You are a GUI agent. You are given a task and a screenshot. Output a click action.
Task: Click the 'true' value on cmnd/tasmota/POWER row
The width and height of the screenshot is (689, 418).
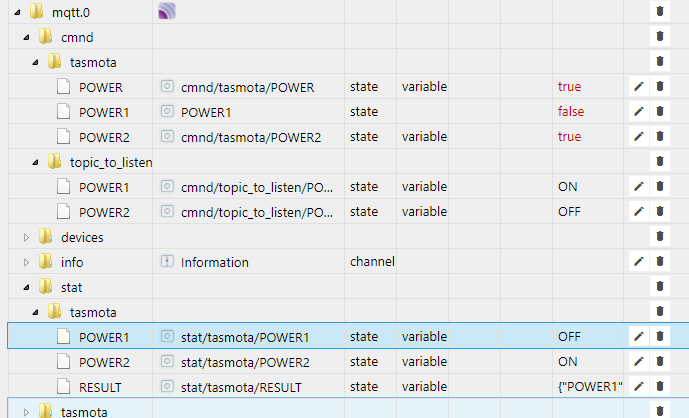(569, 87)
